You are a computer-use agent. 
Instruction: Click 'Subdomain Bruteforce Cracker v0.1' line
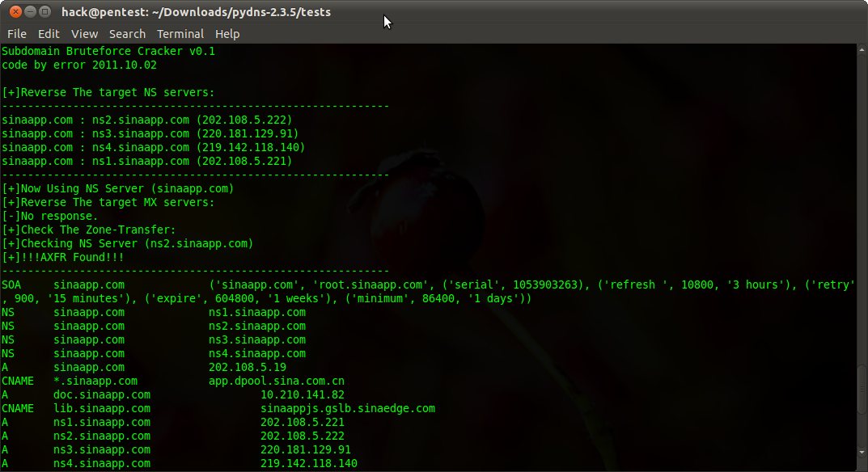tap(108, 51)
